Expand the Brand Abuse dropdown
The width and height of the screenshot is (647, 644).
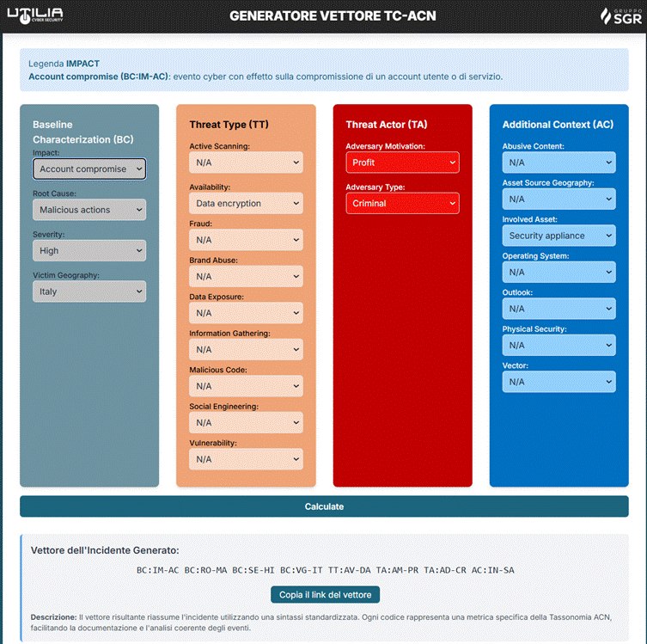pyautogui.click(x=246, y=277)
